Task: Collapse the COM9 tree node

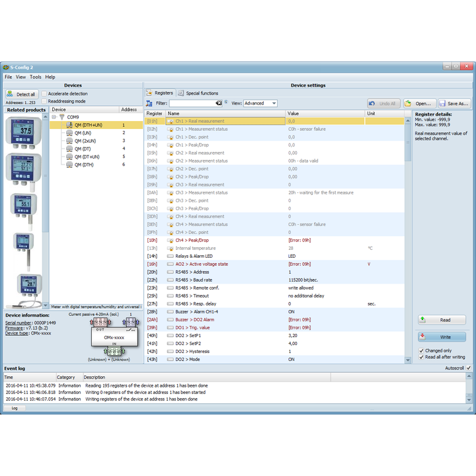Action: point(54,117)
